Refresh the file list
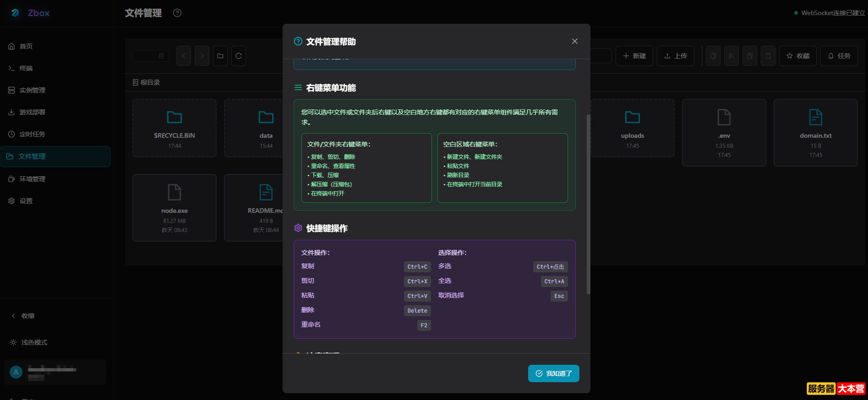The height and width of the screenshot is (400, 868). [239, 56]
